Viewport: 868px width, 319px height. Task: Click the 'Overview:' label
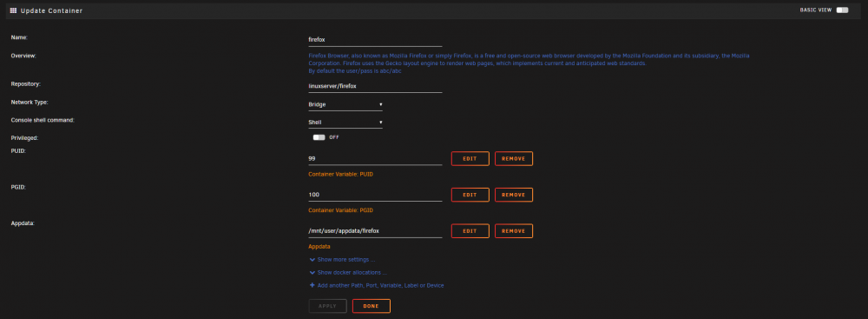[x=23, y=56]
